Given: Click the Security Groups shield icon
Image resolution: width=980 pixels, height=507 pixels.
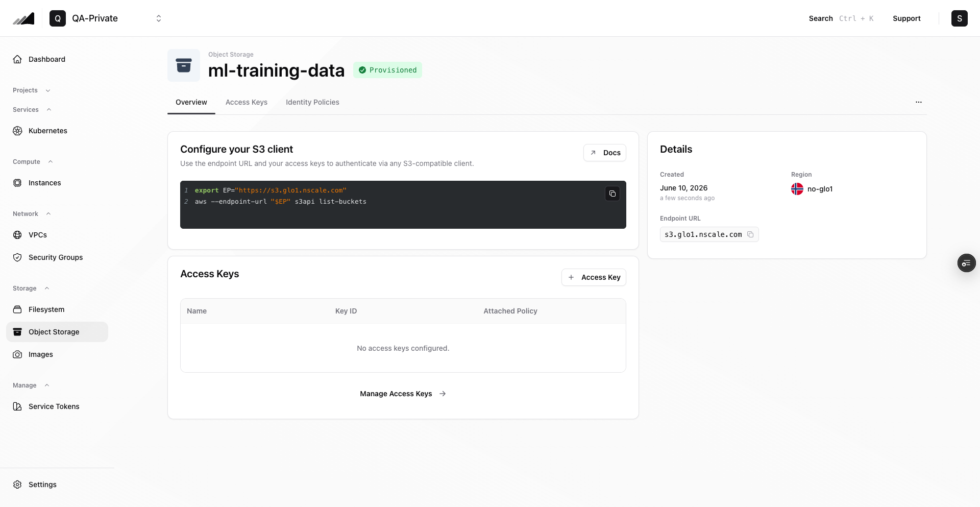Looking at the screenshot, I should pyautogui.click(x=17, y=257).
